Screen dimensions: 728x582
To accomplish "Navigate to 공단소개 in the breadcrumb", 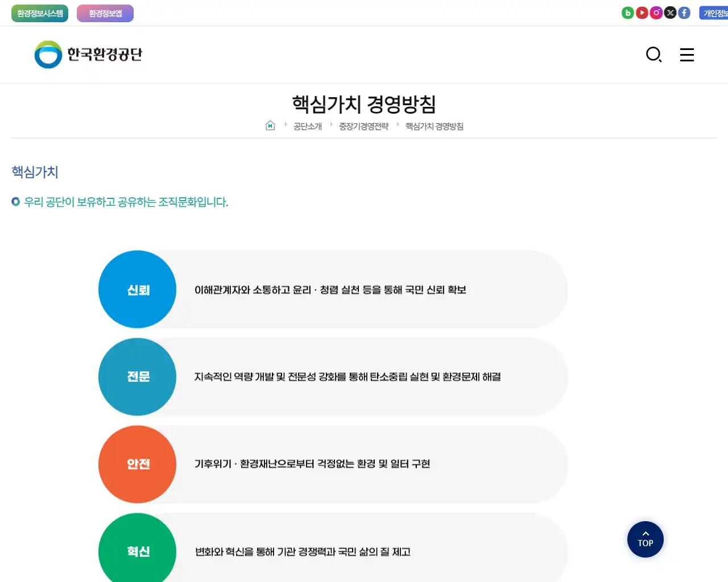I will click(307, 126).
